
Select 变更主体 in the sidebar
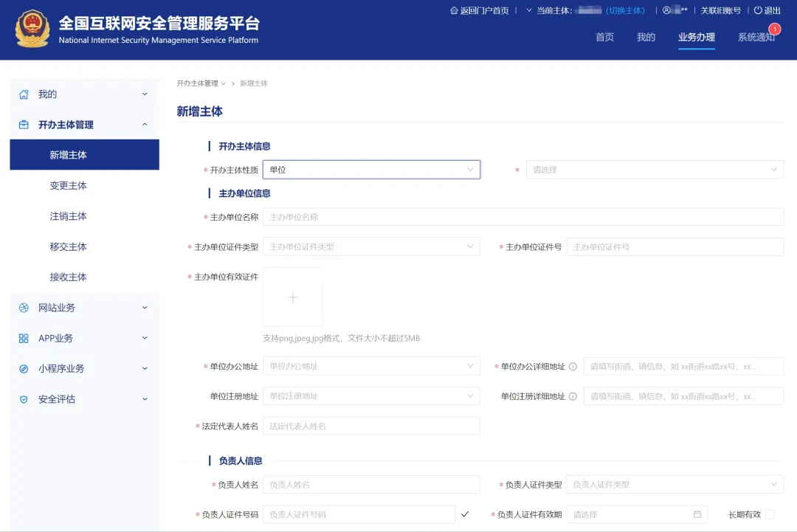[69, 186]
